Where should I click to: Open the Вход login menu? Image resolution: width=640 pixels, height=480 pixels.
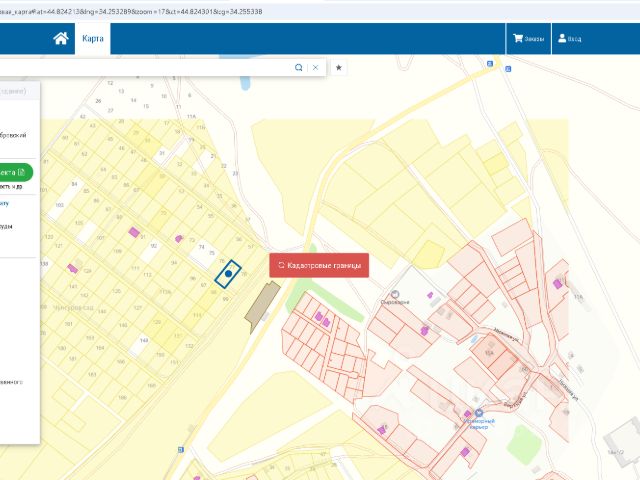[x=569, y=39]
